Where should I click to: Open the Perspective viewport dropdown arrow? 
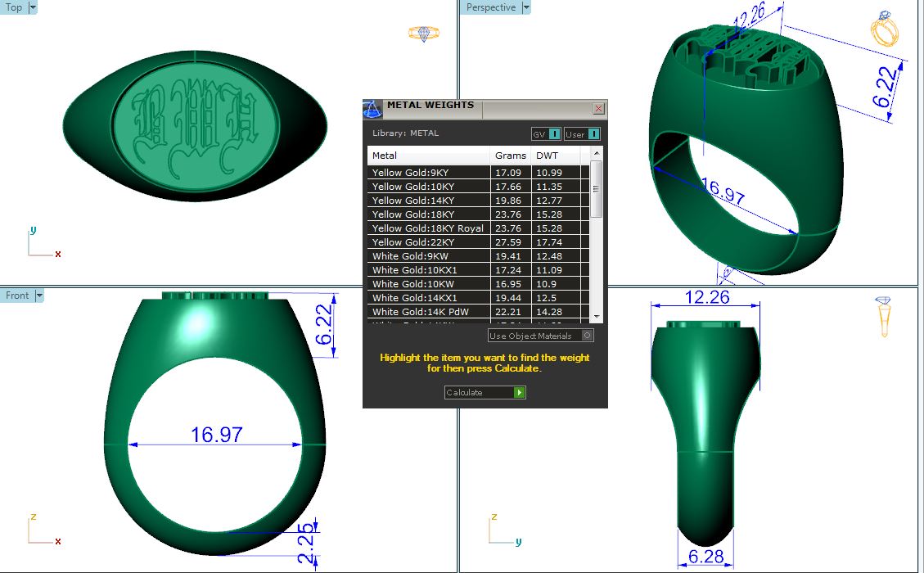[x=526, y=7]
